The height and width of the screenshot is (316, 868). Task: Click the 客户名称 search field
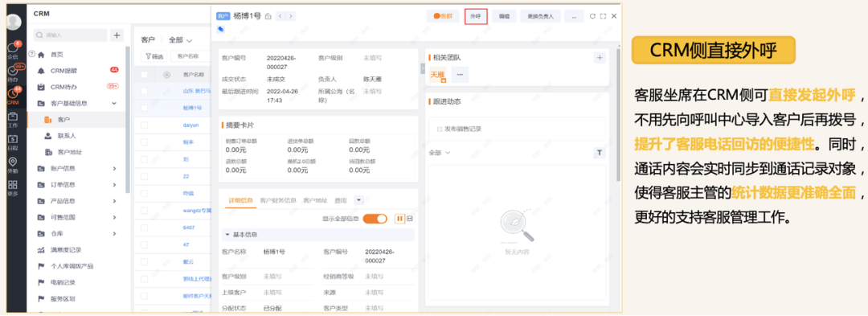[190, 56]
